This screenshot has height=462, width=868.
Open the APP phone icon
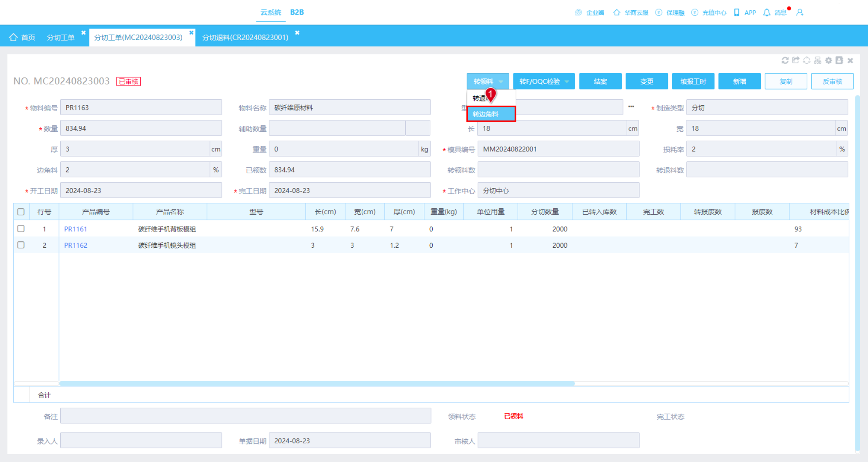coord(736,12)
